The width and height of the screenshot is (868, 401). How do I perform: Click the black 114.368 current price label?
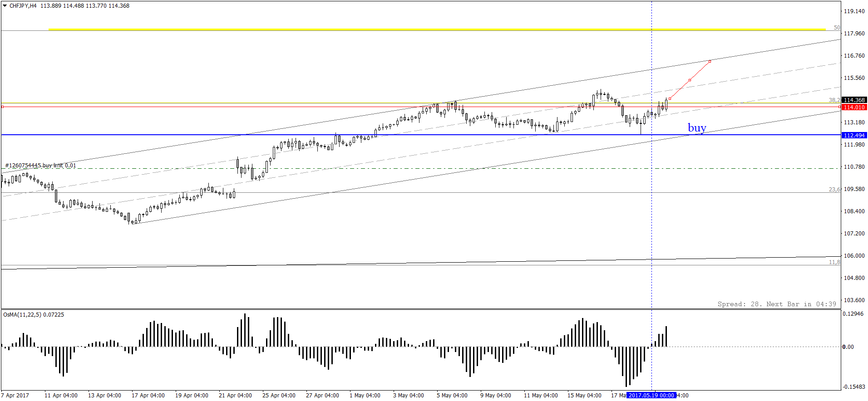(854, 100)
